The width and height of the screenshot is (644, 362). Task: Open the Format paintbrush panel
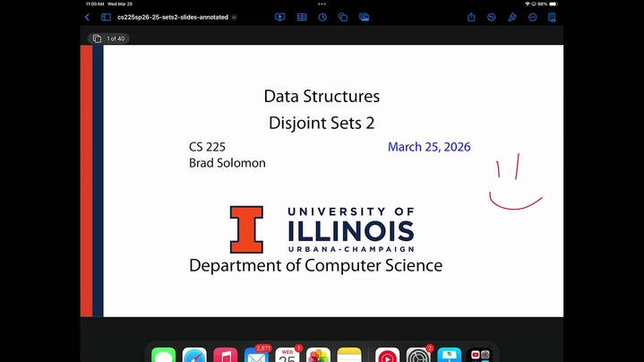pos(512,17)
